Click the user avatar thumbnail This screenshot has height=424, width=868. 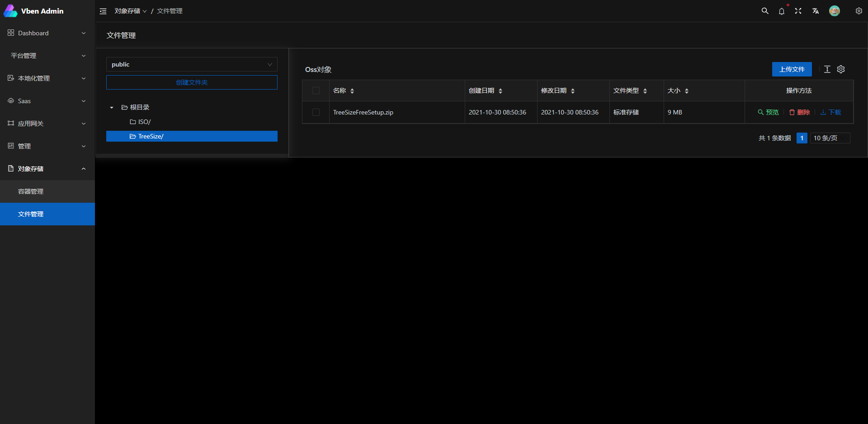click(x=835, y=11)
